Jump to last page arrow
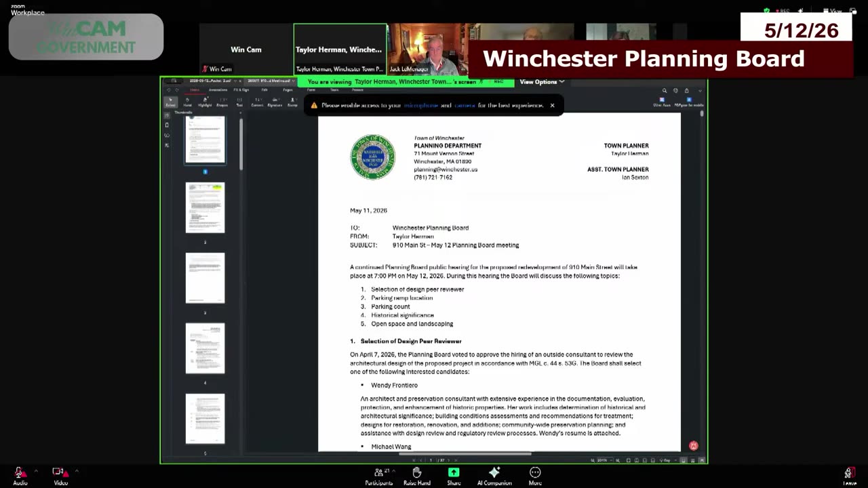The height and width of the screenshot is (488, 868). (x=456, y=460)
